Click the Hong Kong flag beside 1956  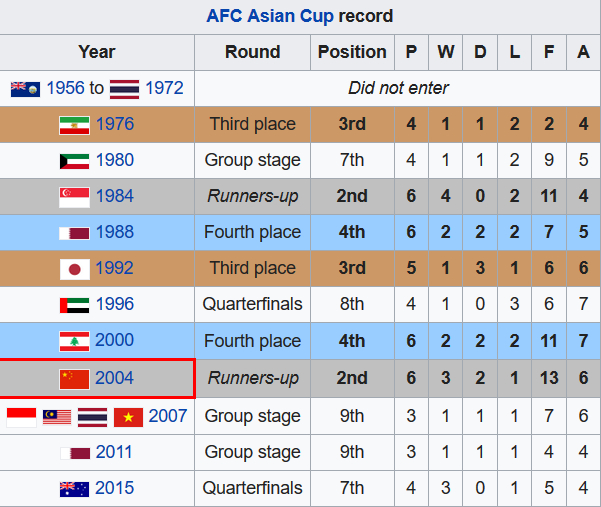tap(25, 88)
